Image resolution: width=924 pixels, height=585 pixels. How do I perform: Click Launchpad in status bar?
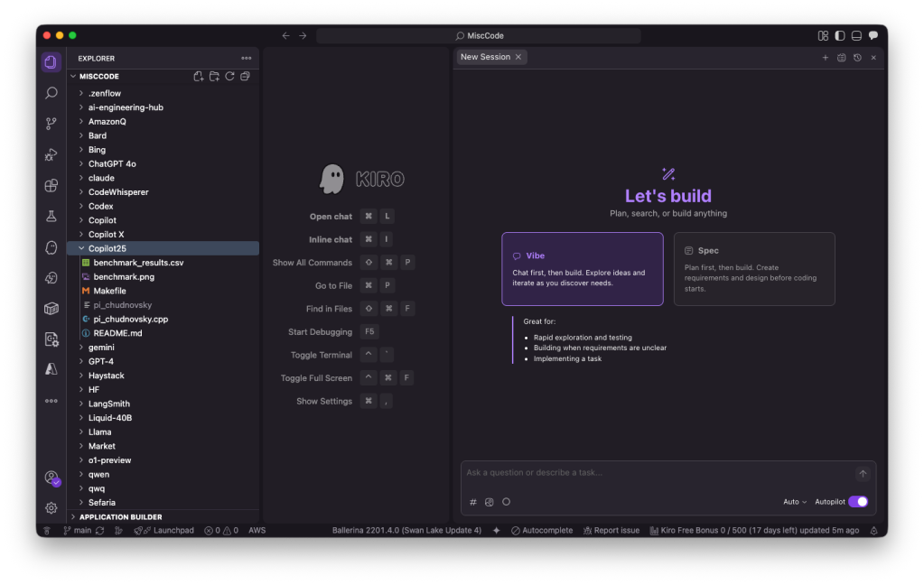(x=164, y=531)
